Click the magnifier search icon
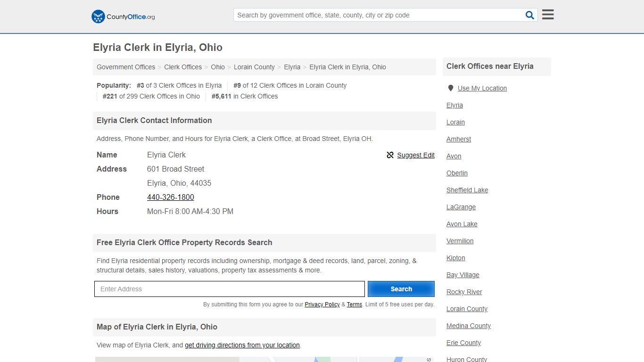 (x=530, y=15)
